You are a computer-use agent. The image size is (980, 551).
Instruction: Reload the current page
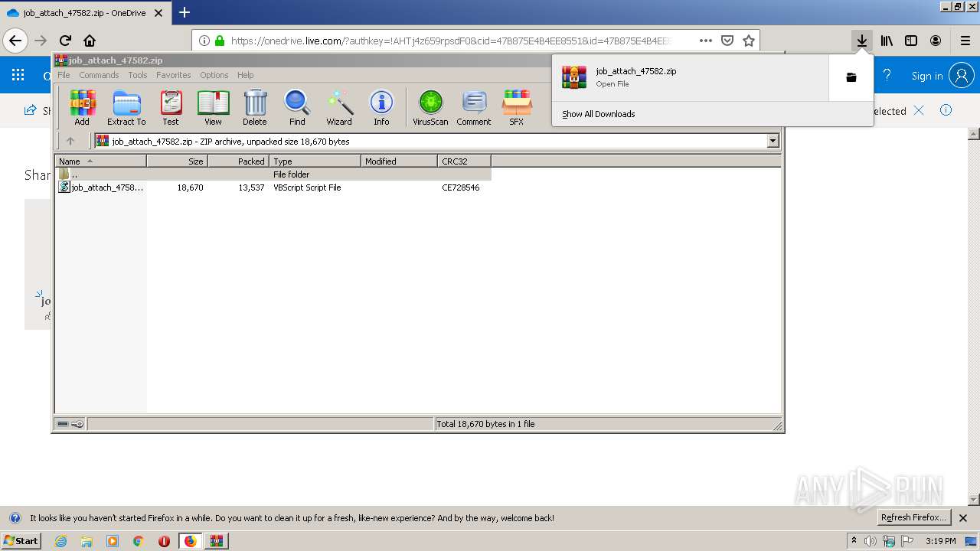65,41
